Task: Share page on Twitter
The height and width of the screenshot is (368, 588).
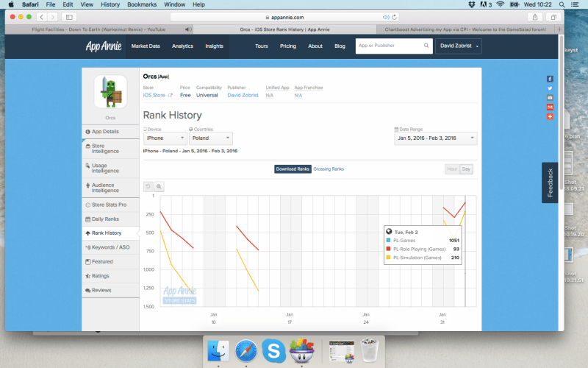Action: point(550,88)
